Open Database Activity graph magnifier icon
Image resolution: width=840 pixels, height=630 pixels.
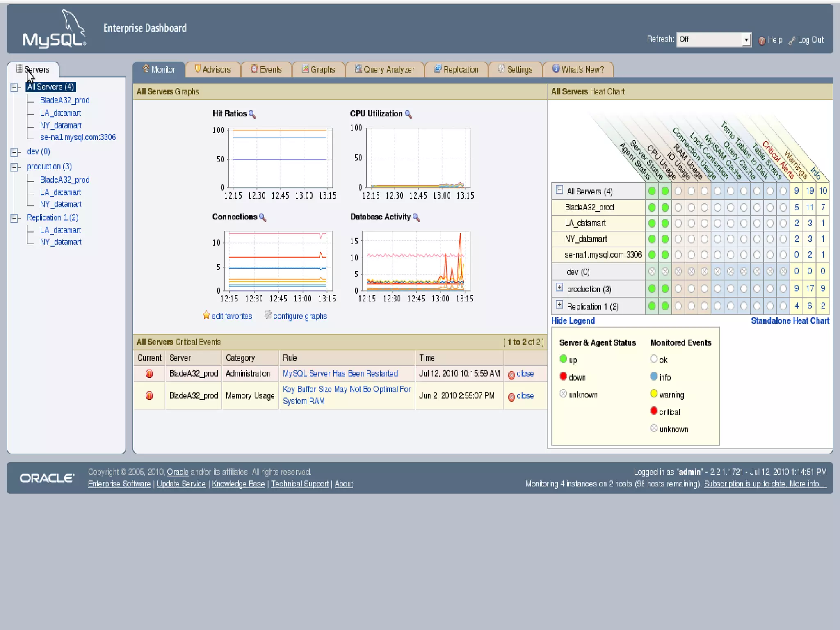click(416, 218)
